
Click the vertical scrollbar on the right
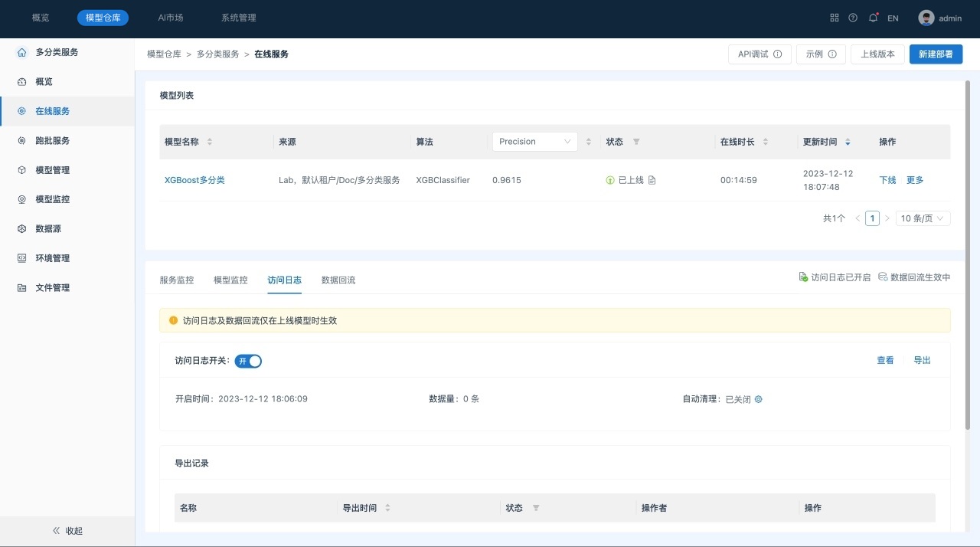968,253
